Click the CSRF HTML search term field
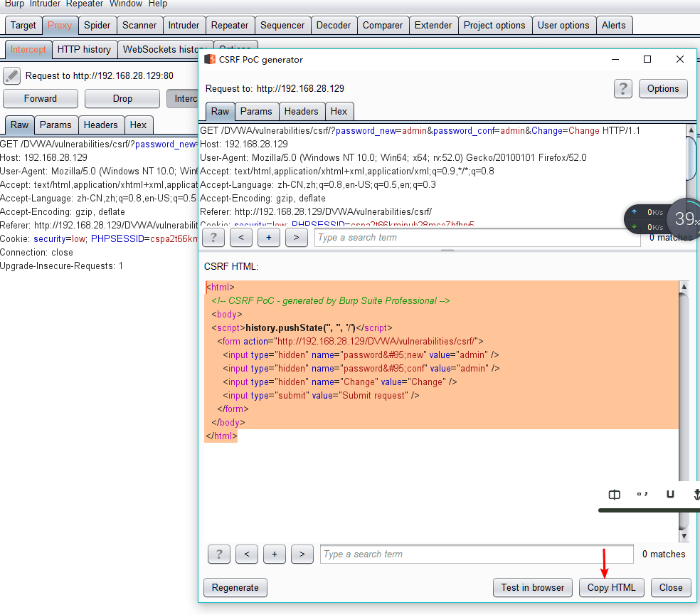The width and height of the screenshot is (700, 615). pos(477,554)
